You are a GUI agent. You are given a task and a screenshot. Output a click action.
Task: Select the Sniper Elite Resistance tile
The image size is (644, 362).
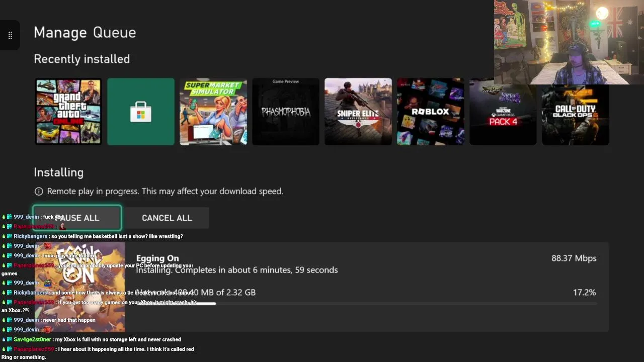(x=358, y=112)
